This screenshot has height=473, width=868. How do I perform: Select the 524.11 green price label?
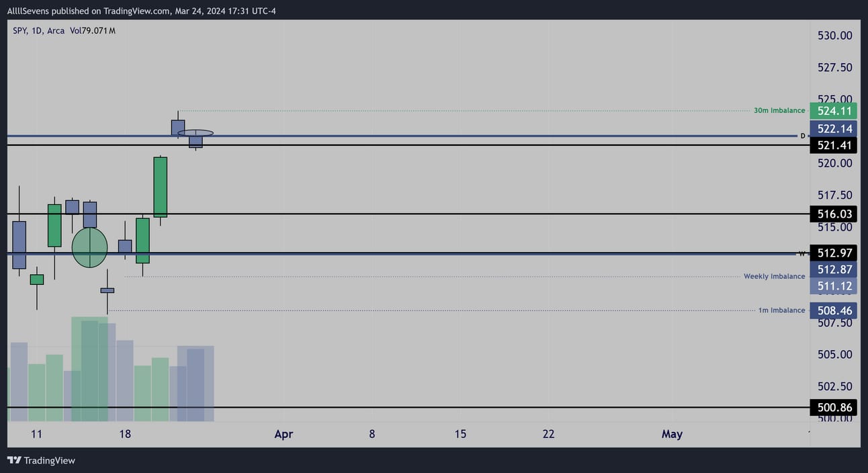tap(835, 111)
